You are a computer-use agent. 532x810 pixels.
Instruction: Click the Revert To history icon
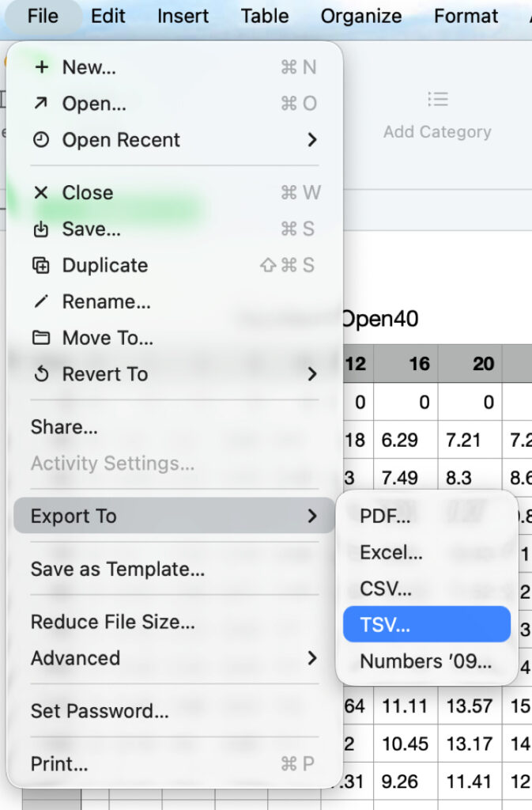coord(41,375)
